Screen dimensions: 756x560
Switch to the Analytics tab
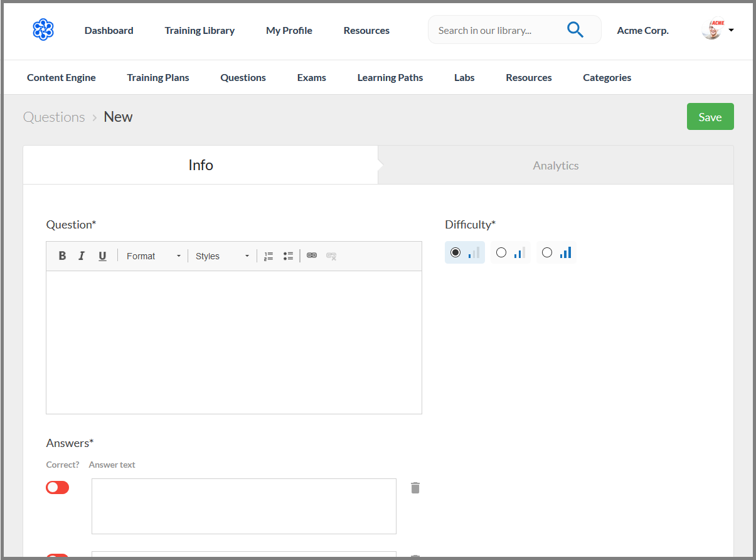click(556, 165)
